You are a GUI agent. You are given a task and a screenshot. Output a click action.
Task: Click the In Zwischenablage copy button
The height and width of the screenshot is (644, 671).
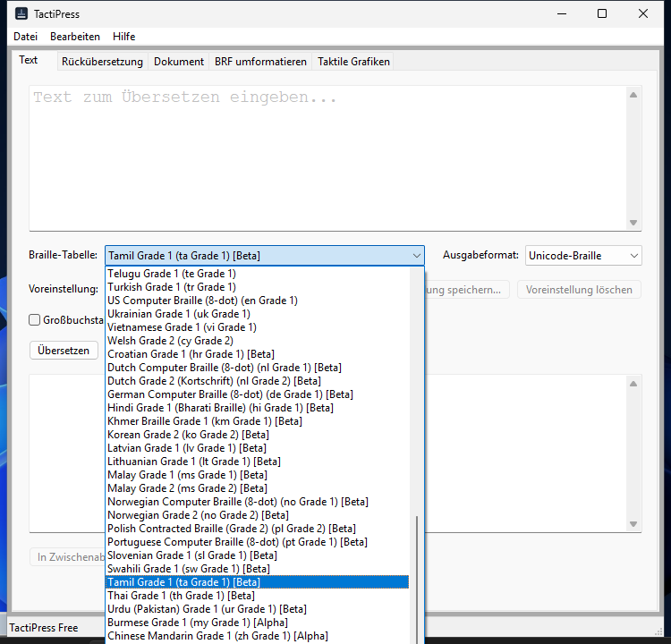[68, 556]
